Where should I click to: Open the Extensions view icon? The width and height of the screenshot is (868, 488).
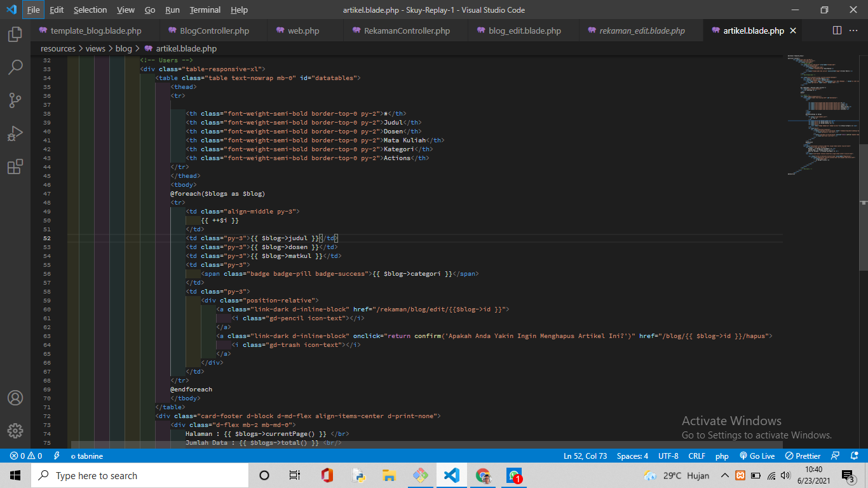15,166
